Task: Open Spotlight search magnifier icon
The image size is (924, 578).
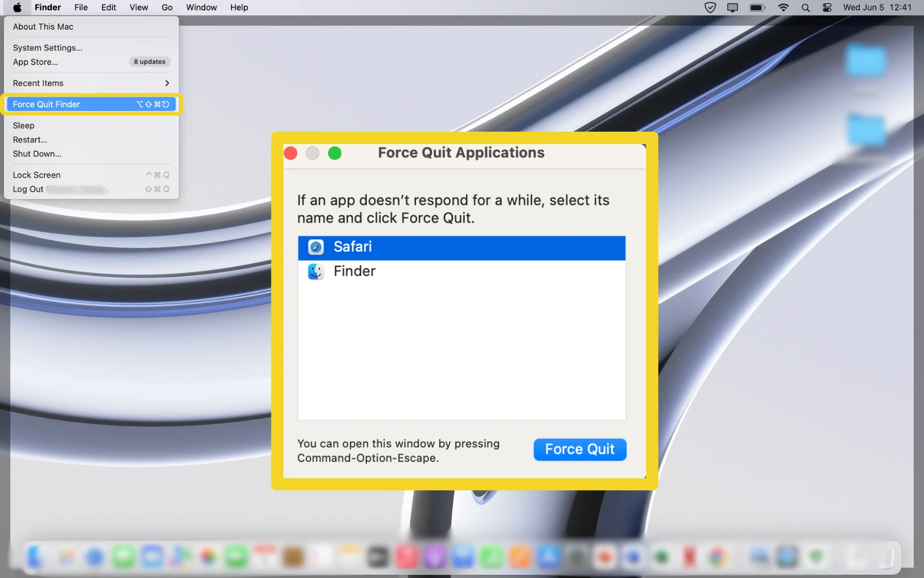Action: 805,7
